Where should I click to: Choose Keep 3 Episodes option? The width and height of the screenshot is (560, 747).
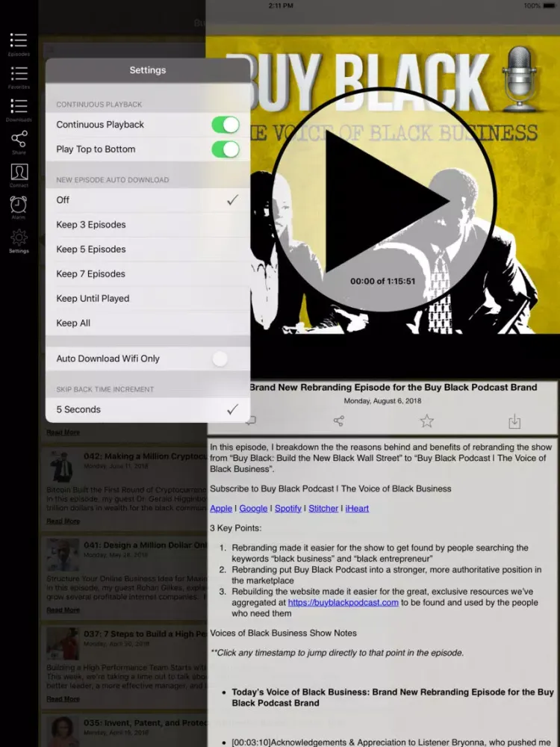point(148,225)
